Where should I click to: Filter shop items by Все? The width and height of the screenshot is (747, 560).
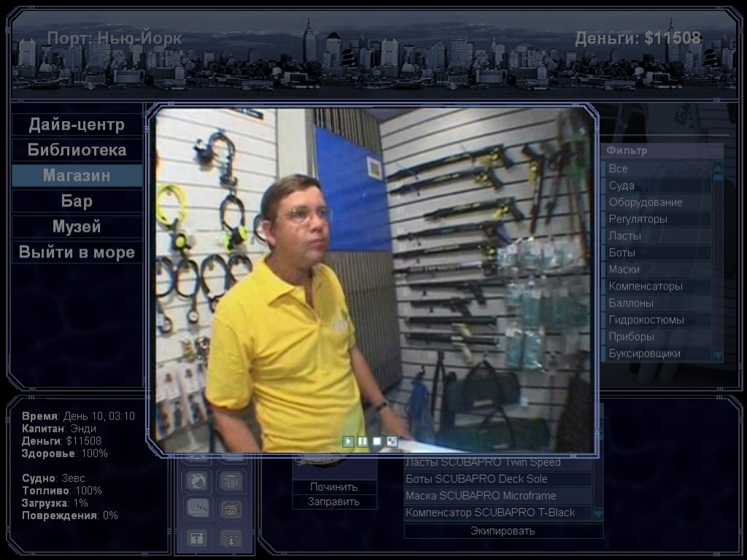point(659,168)
